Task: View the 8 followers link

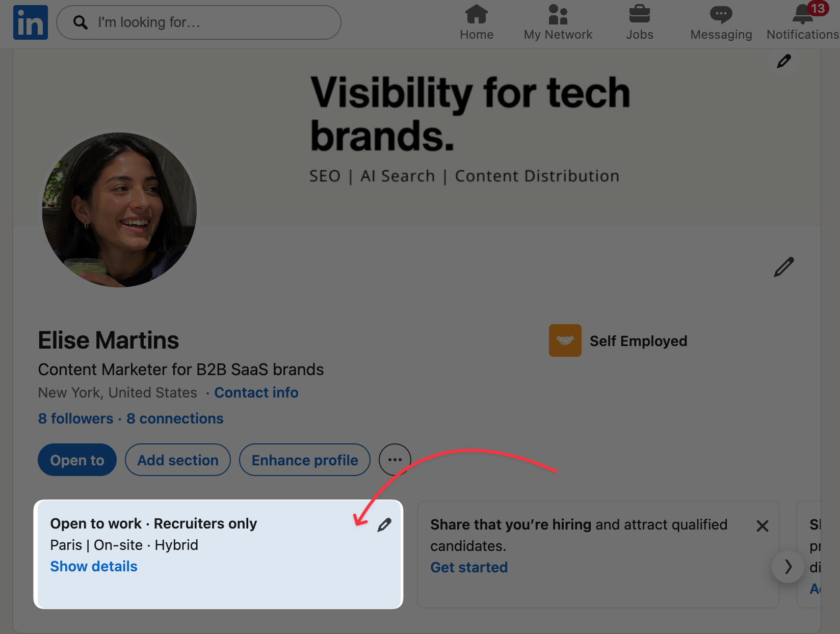Action: pos(75,418)
